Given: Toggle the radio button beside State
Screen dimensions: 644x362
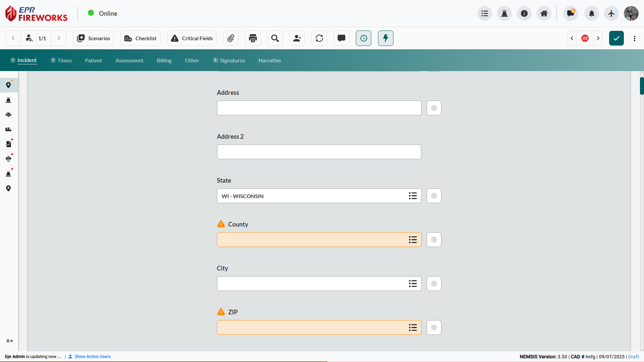Looking at the screenshot, I should click(x=434, y=196).
